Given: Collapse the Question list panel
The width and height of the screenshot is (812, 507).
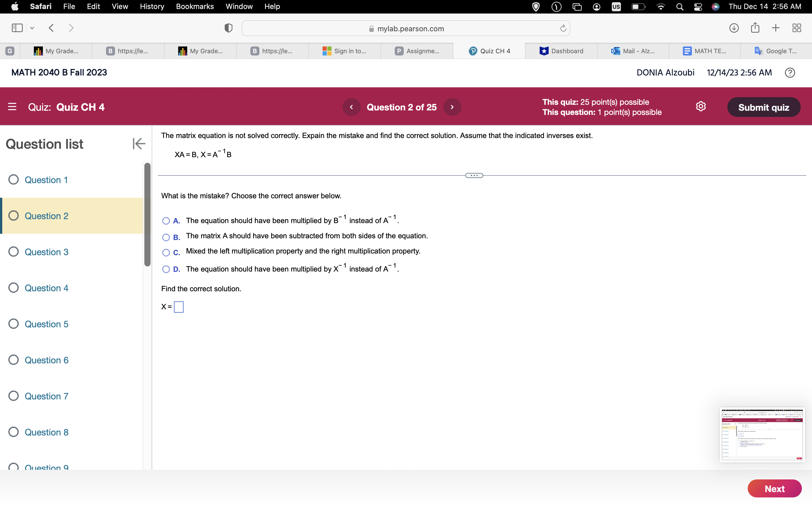Looking at the screenshot, I should (139, 144).
